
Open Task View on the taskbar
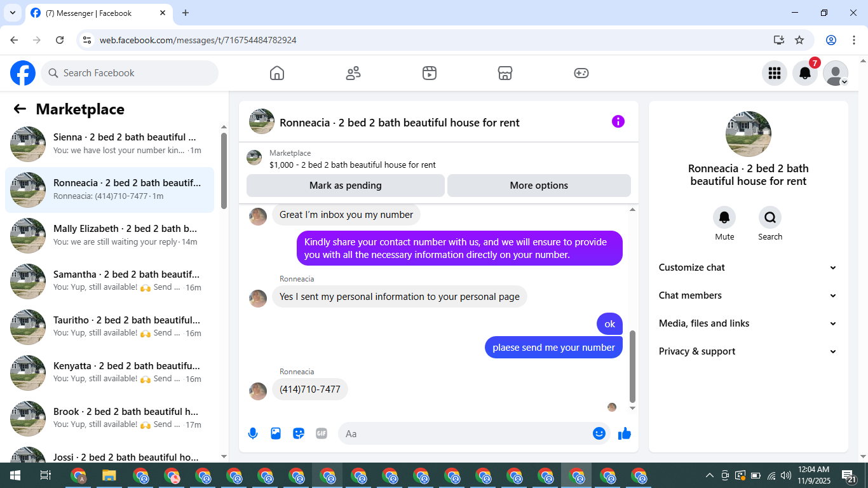point(46,475)
